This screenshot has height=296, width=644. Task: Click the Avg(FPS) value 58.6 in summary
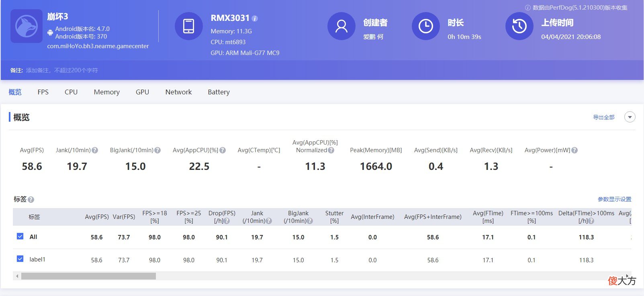[x=32, y=166]
